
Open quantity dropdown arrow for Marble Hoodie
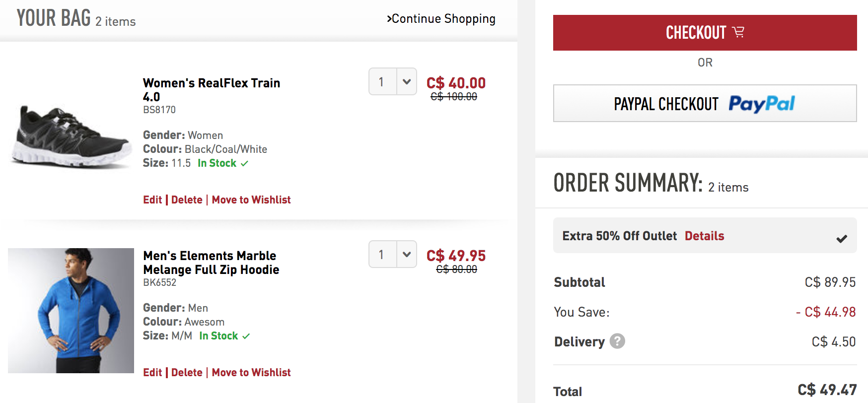[x=407, y=254]
